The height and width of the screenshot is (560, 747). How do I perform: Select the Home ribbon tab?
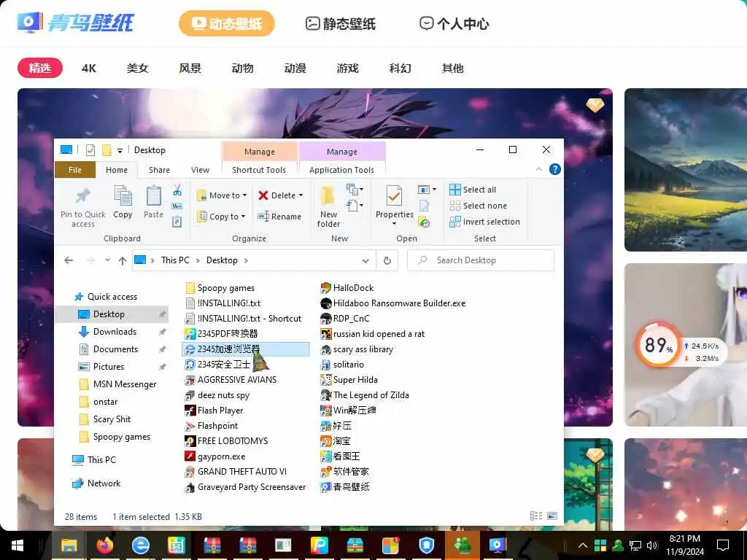(117, 170)
